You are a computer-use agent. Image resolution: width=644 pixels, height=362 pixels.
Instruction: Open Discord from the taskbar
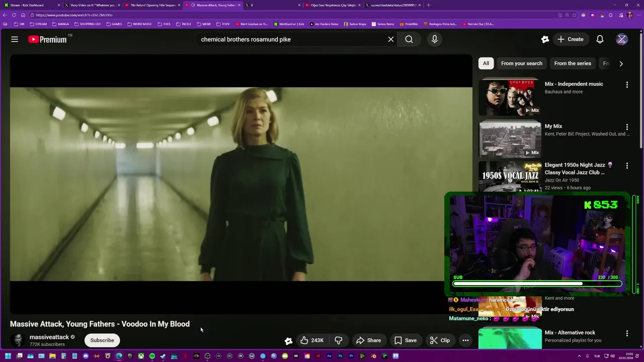point(86,356)
